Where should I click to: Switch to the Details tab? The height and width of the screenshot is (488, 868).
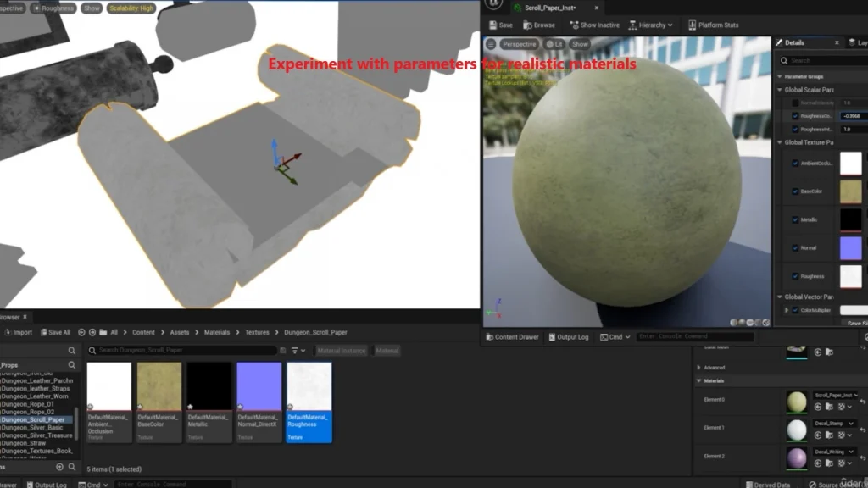(795, 42)
